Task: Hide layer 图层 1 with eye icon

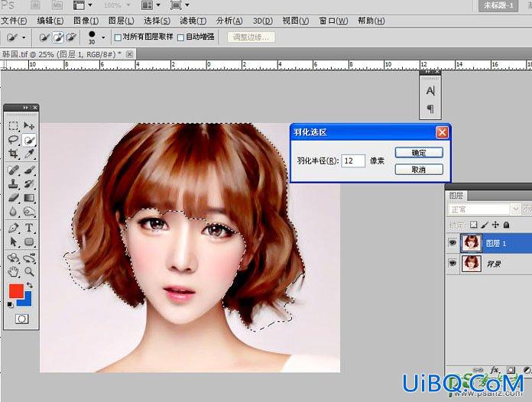Action: [x=453, y=243]
